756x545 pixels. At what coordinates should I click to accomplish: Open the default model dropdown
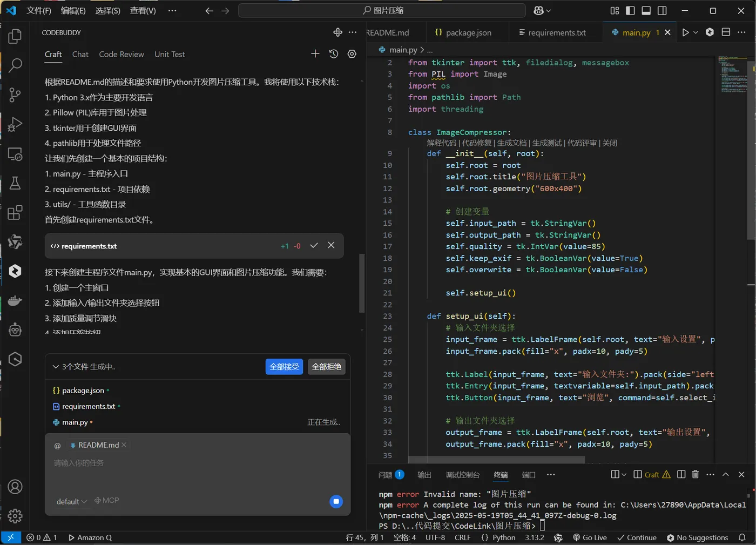pyautogui.click(x=72, y=502)
